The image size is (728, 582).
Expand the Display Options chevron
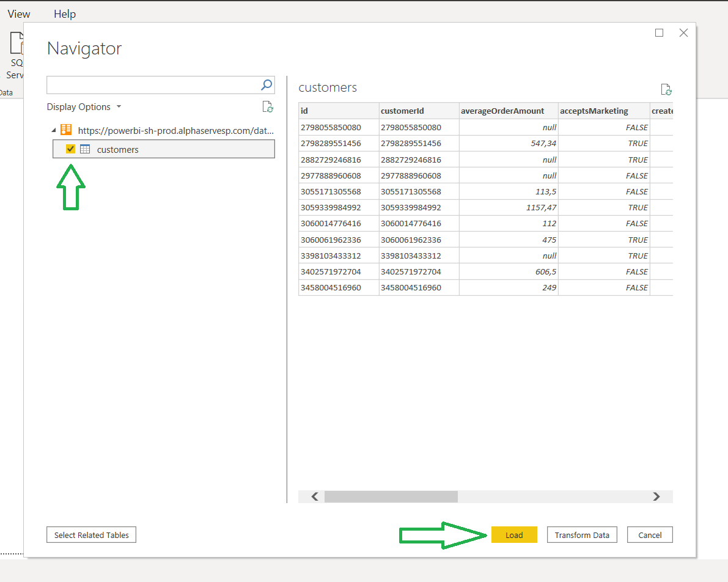tap(119, 106)
